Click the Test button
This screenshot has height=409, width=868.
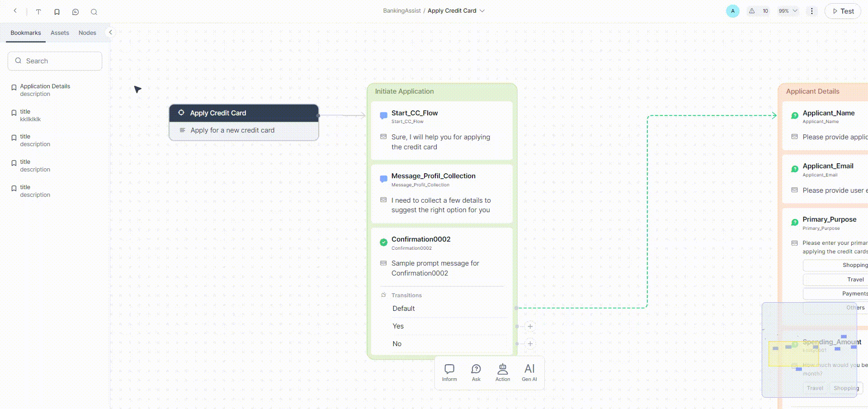pyautogui.click(x=843, y=11)
